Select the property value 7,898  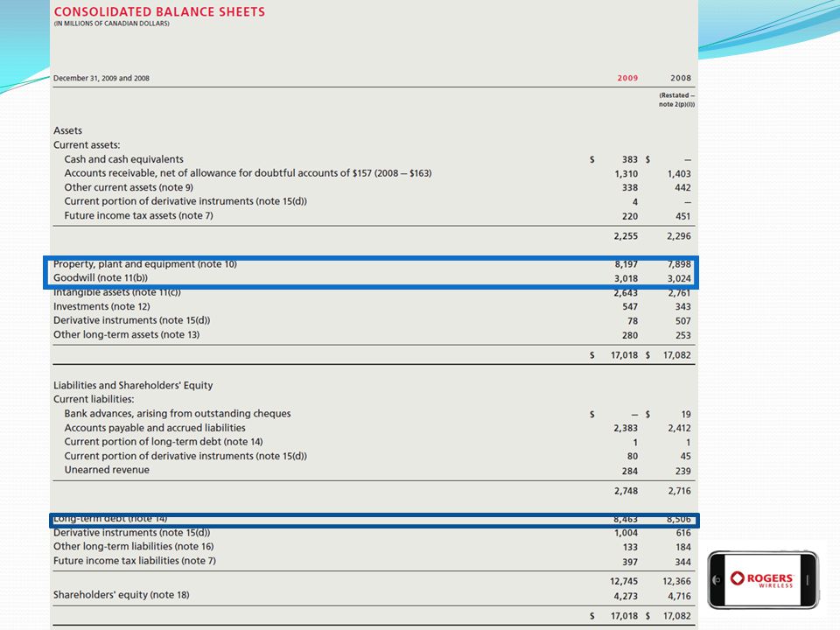(x=679, y=264)
